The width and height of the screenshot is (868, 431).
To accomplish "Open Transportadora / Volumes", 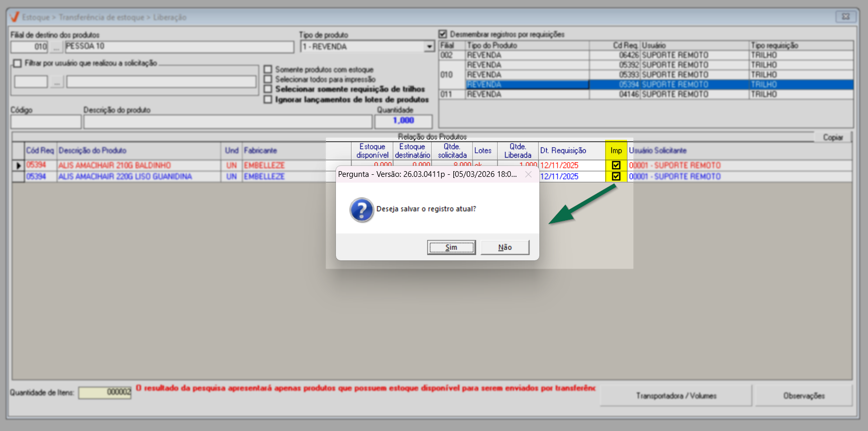I will click(x=676, y=396).
